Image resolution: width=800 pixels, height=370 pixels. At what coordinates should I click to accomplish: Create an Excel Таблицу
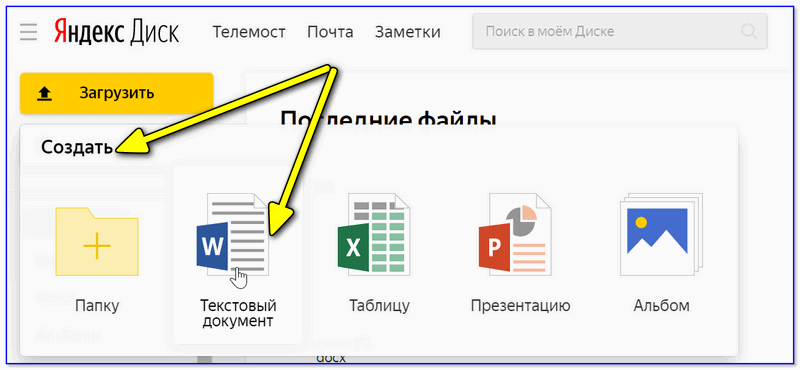point(374,235)
